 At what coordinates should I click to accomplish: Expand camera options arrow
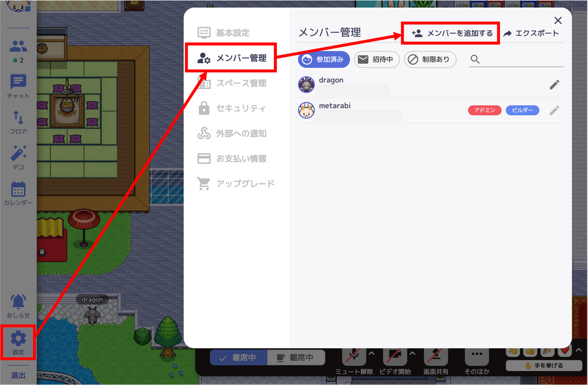(412, 353)
